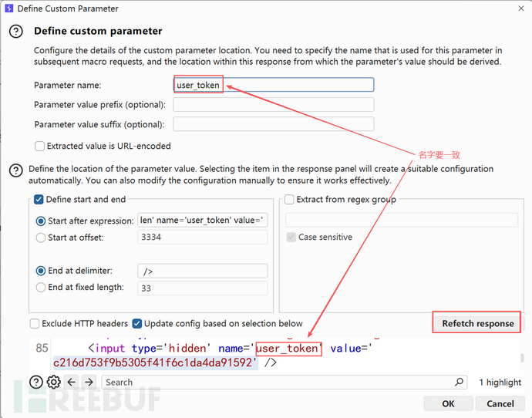The image size is (532, 418).
Task: Confirm with the OK button
Action: (448, 404)
